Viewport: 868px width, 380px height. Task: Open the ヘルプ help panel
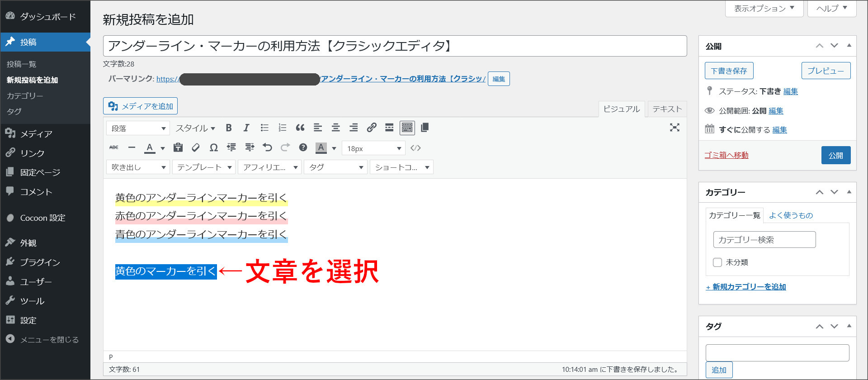click(831, 8)
